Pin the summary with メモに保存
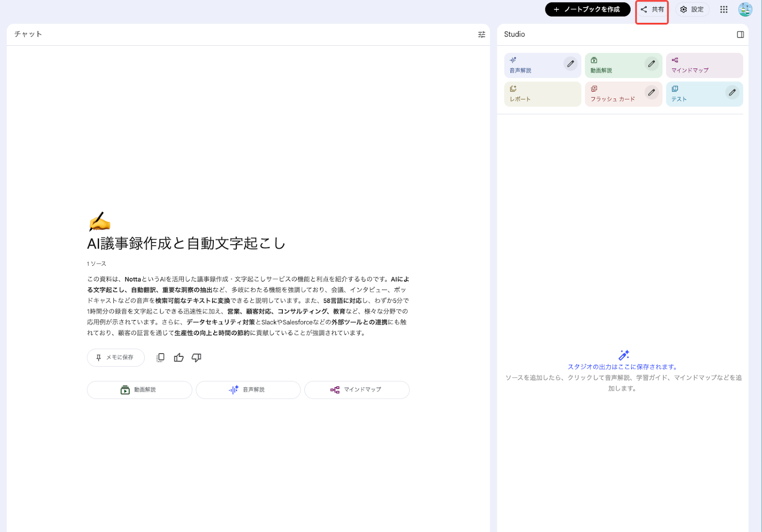This screenshot has width=762, height=532. [x=115, y=357]
